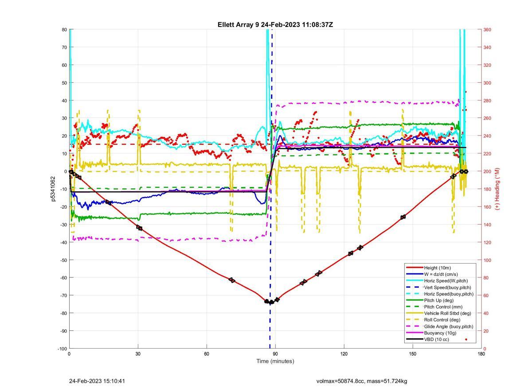Viewport: 532px width, 392px height.
Task: Click the 'Horiz Speed(W,pitch)' legend entry
Action: coord(446,280)
